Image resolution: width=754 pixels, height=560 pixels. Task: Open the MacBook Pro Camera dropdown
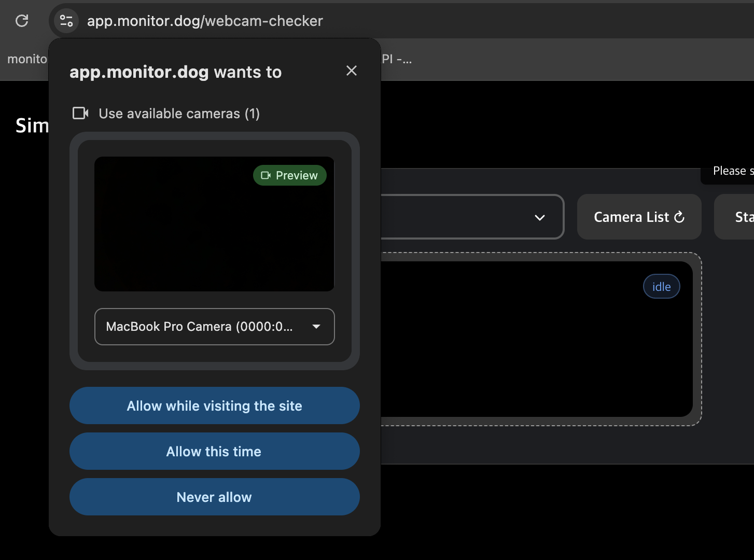point(214,327)
